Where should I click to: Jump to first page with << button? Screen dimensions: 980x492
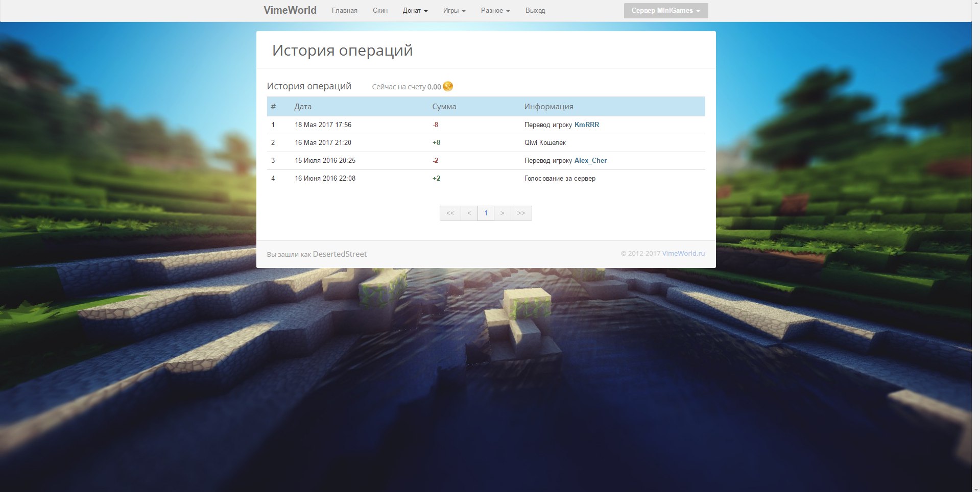pos(450,213)
